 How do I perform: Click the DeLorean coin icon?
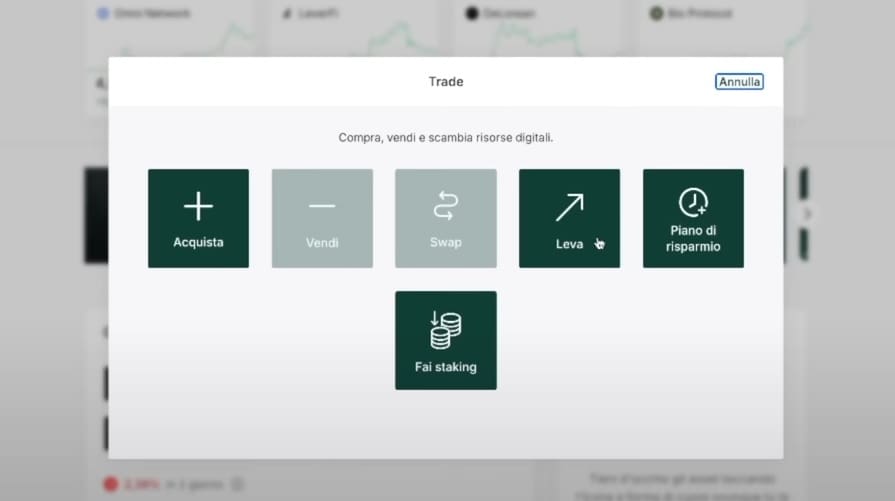[x=472, y=14]
